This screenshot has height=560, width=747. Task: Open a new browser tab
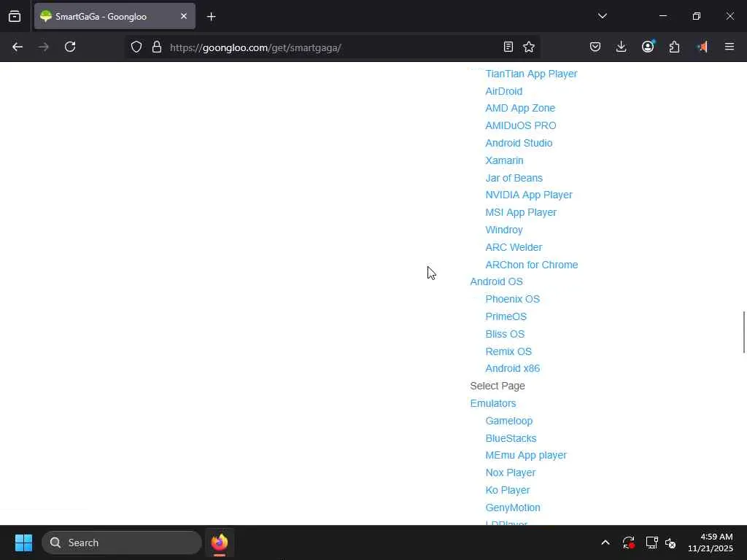(212, 17)
